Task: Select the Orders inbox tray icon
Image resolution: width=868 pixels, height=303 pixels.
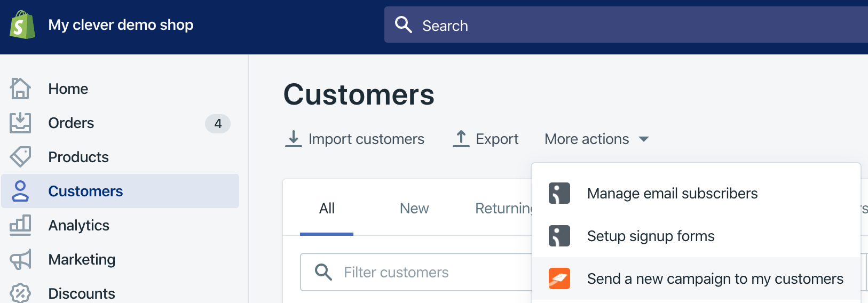Action: coord(20,123)
